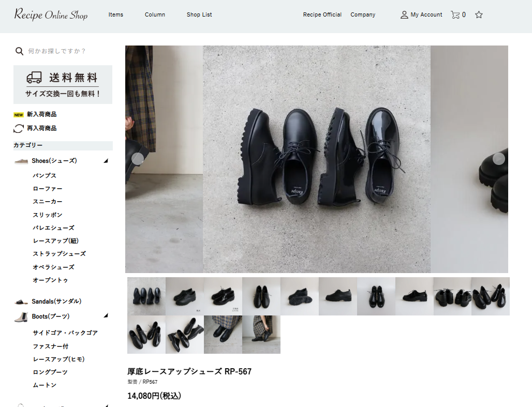532x407 pixels.
Task: Select ムートン subcategory
Action: (x=45, y=385)
